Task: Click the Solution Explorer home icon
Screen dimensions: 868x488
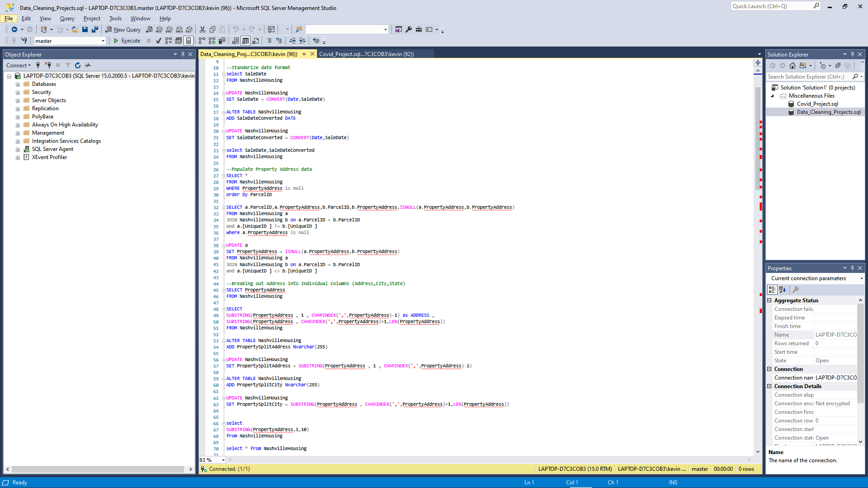Action: 793,66
